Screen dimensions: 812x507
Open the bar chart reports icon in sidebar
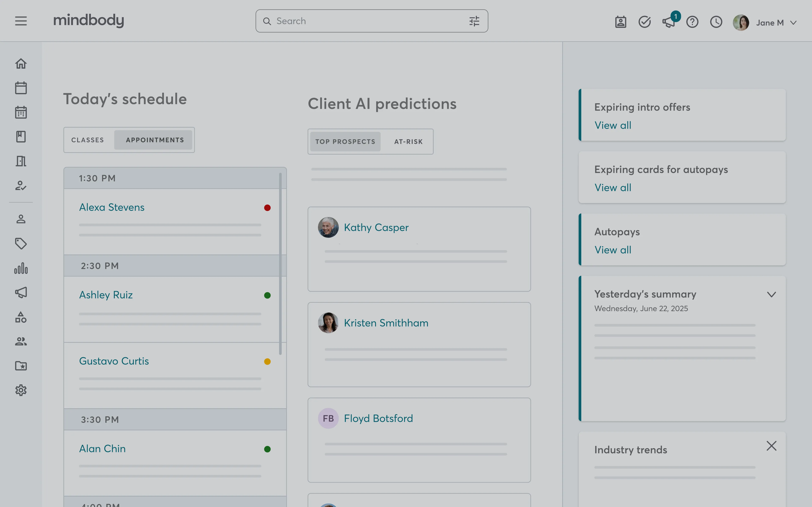(x=21, y=268)
